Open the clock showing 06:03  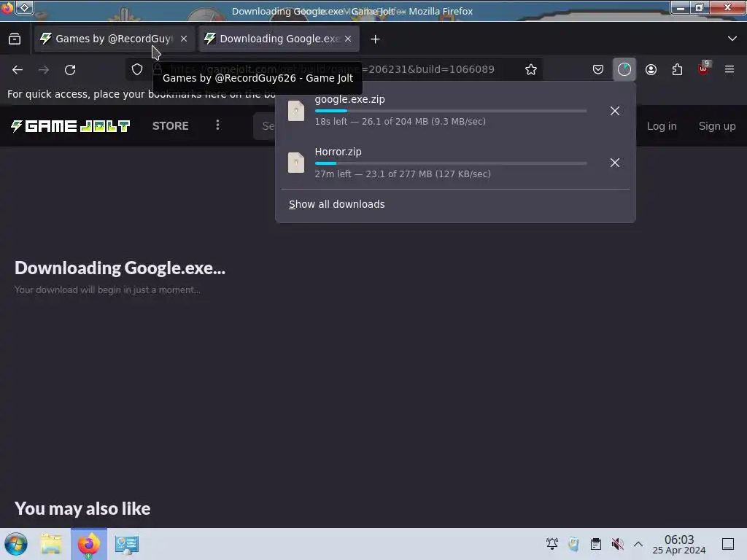679,544
